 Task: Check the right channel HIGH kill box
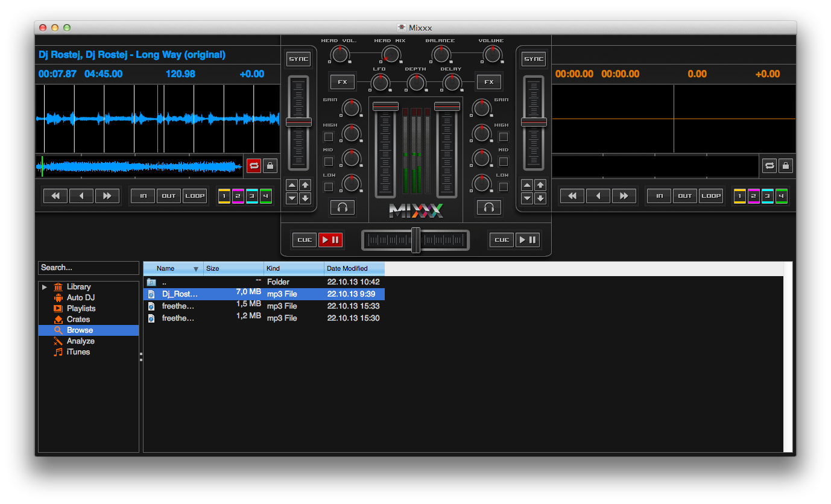[x=504, y=137]
